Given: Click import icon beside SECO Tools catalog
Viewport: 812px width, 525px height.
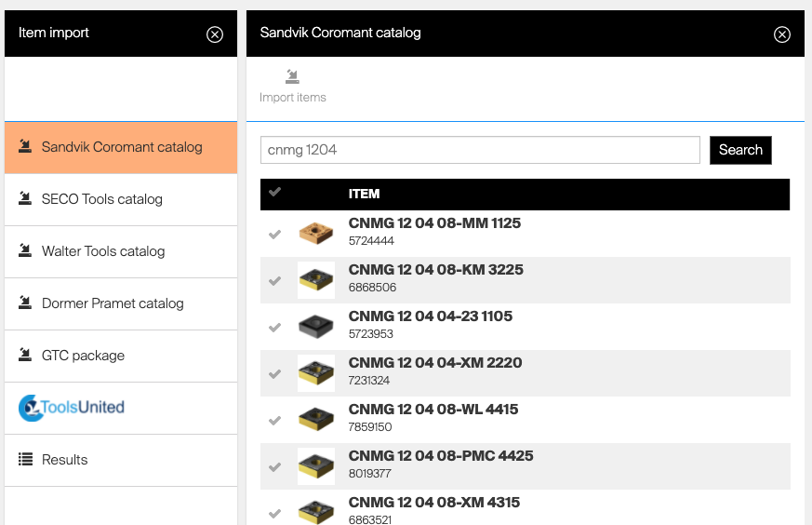Looking at the screenshot, I should pos(25,198).
